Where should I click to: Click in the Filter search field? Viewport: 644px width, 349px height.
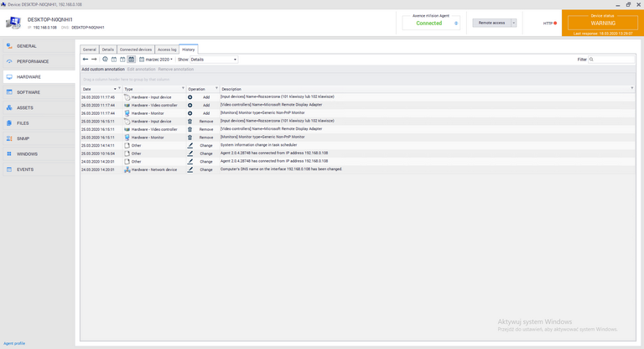pos(614,60)
